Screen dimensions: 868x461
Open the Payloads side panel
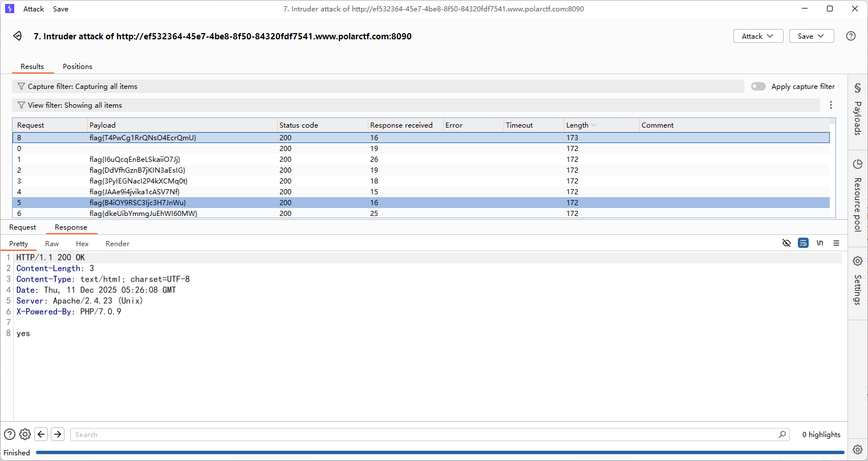tap(857, 111)
